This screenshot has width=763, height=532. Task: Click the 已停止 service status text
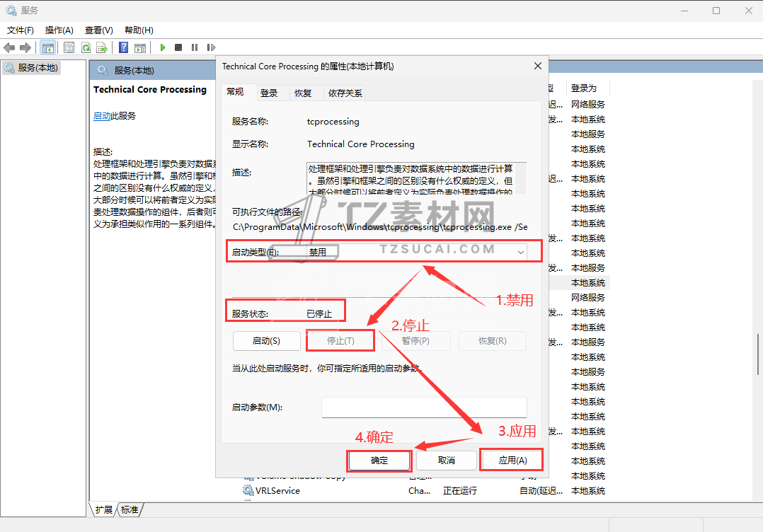pyautogui.click(x=319, y=314)
